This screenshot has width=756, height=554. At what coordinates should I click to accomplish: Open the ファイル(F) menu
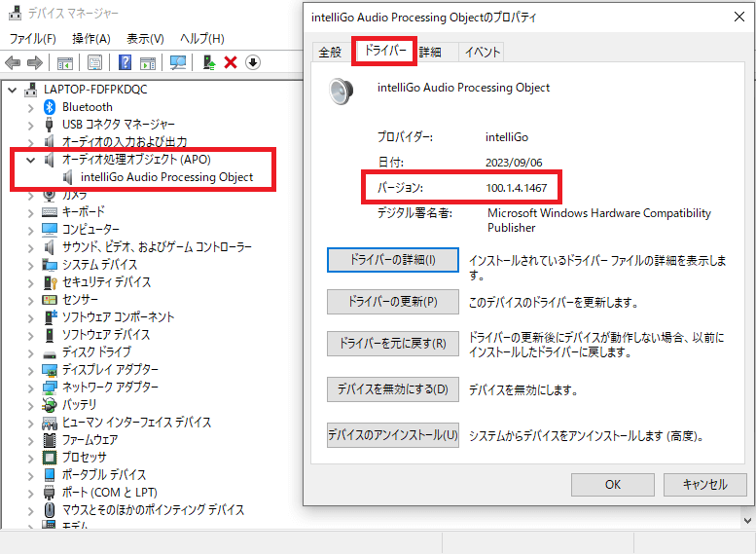pyautogui.click(x=33, y=39)
